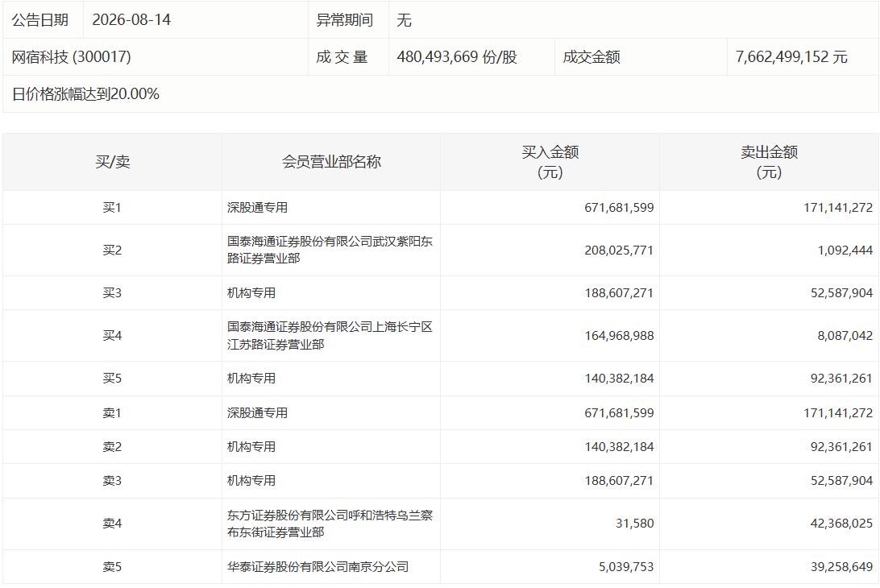Click the 买/卖 column header
Image resolution: width=880 pixels, height=588 pixels.
[112, 162]
